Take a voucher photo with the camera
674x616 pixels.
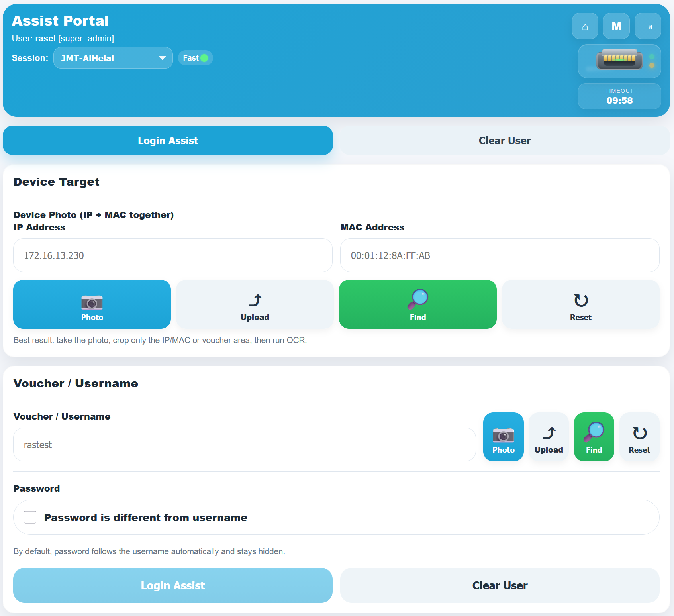click(504, 437)
